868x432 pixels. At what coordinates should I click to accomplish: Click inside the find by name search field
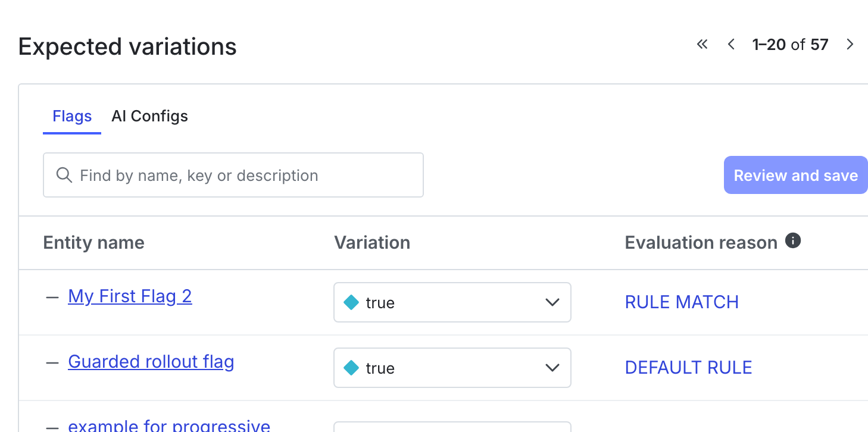point(233,175)
